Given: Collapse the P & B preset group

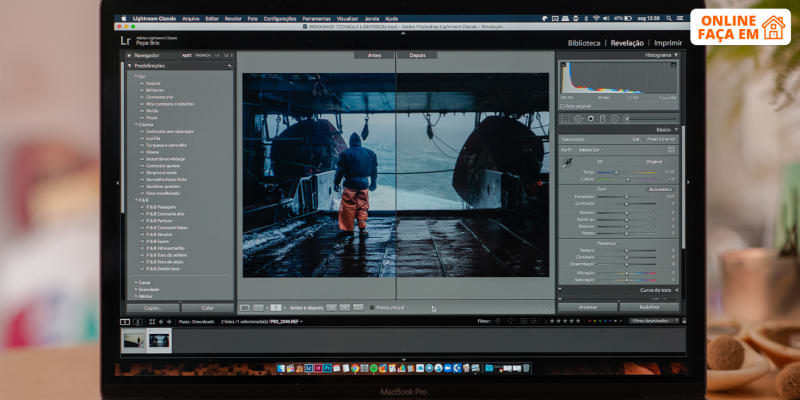Looking at the screenshot, I should (x=136, y=200).
